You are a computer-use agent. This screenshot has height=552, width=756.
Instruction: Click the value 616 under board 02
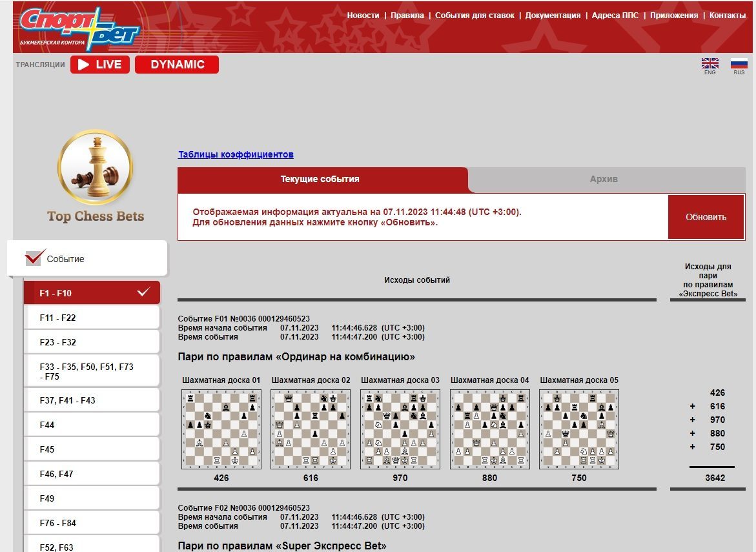click(x=311, y=478)
